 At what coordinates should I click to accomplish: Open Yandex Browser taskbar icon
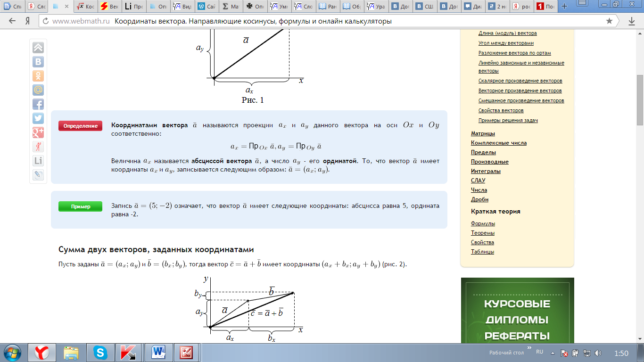42,352
